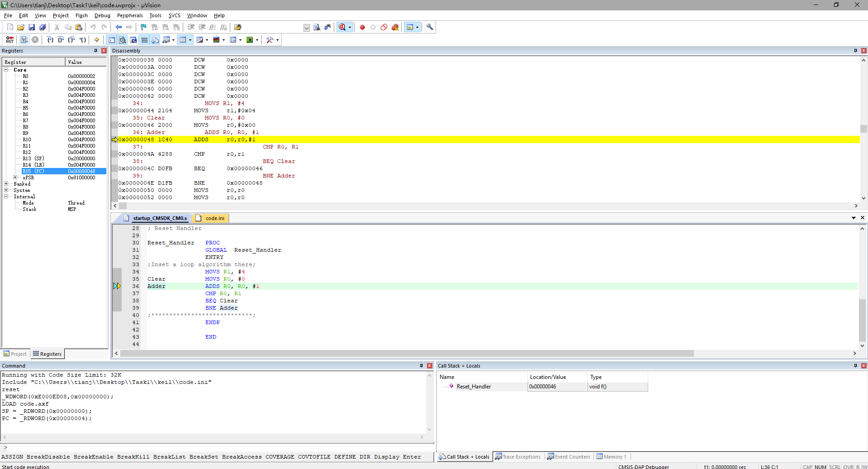Switch to the Project panel tab
Viewport: 868px width, 469px height.
(15, 354)
